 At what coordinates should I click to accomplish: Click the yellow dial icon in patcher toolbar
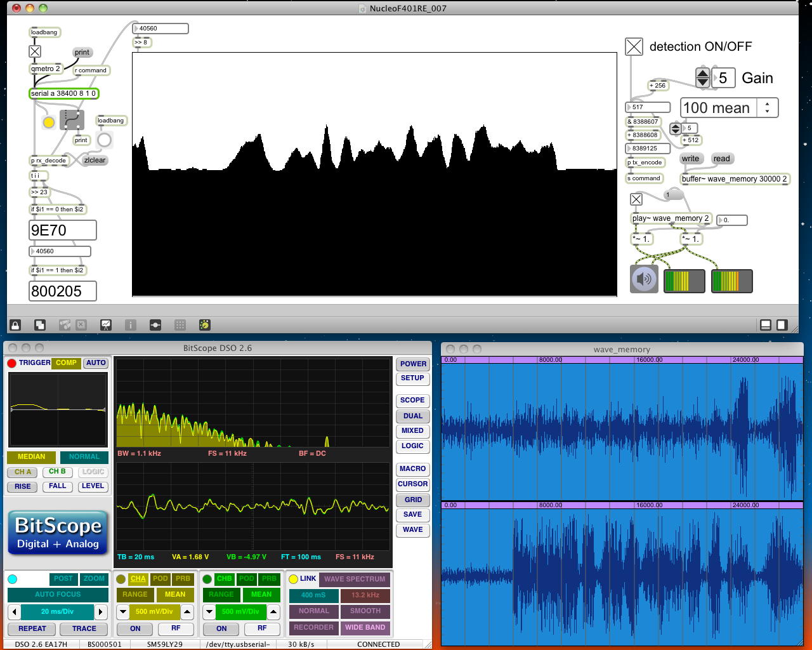(204, 325)
